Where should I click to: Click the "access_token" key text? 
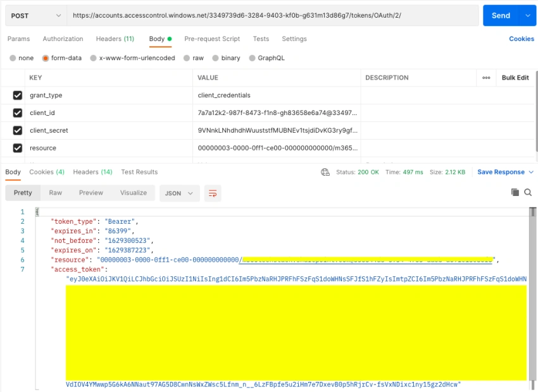[x=77, y=270]
